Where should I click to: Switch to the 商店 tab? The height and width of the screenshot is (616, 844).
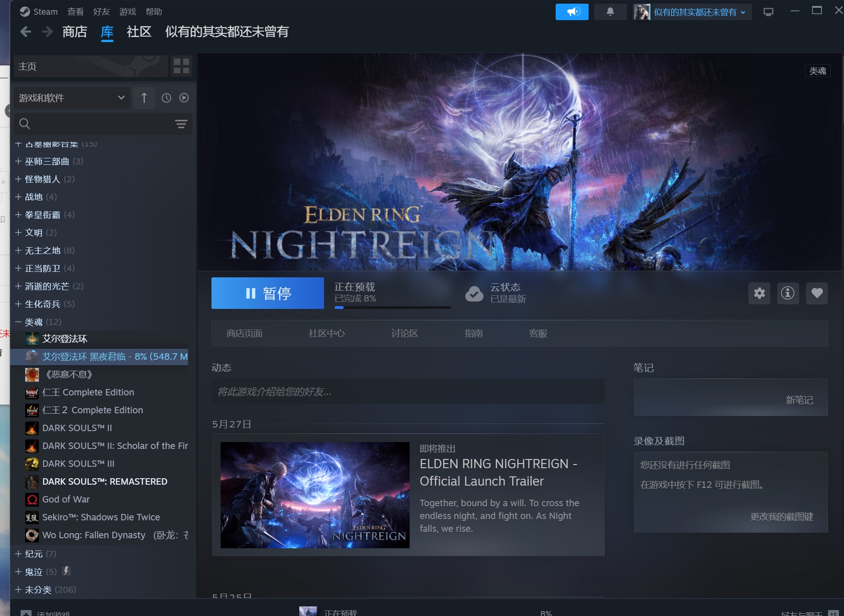click(x=75, y=32)
